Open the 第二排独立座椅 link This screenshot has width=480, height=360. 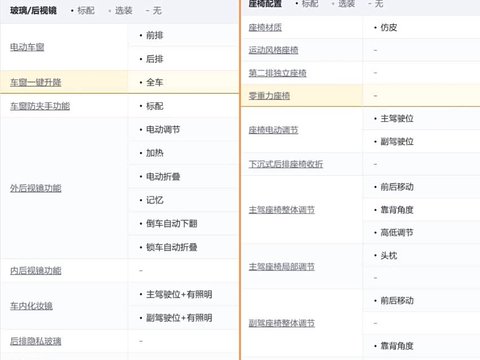[x=277, y=73]
